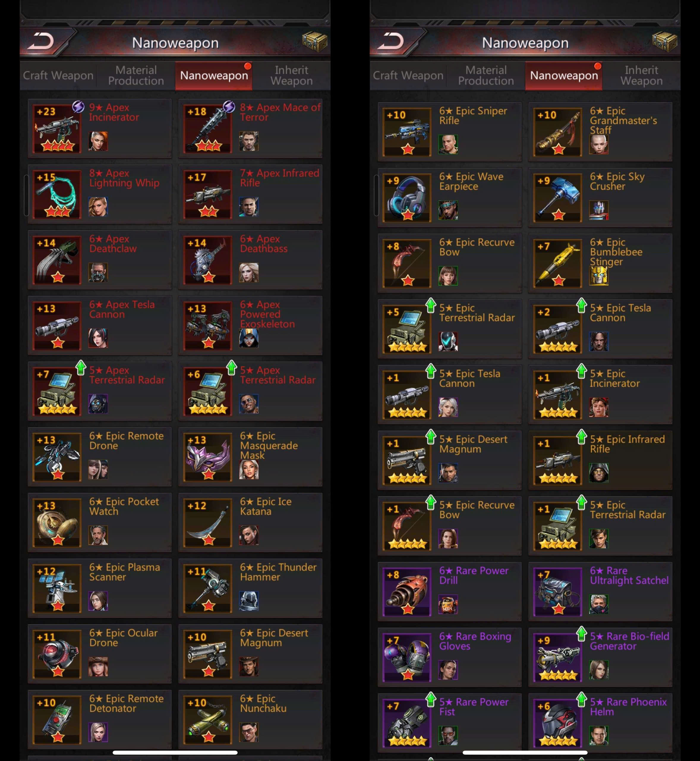Choose the 6★ Epic Pocket Watch icon
This screenshot has width=700, height=761.
pos(57,523)
